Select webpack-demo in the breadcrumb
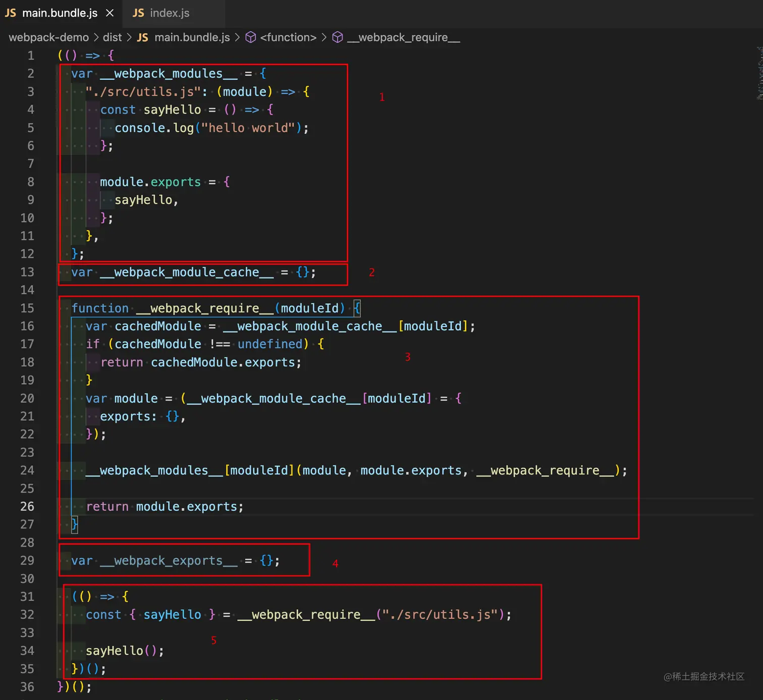763x700 pixels. tap(48, 37)
